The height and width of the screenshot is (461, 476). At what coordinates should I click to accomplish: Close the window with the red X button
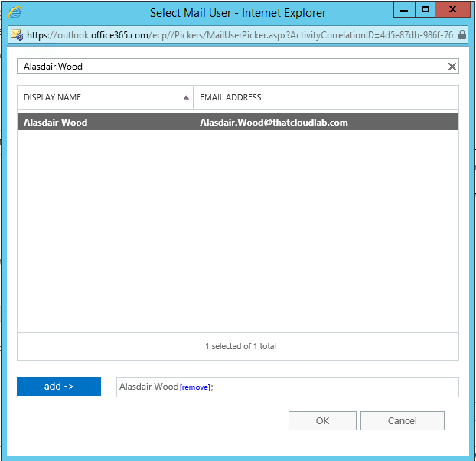[x=452, y=10]
